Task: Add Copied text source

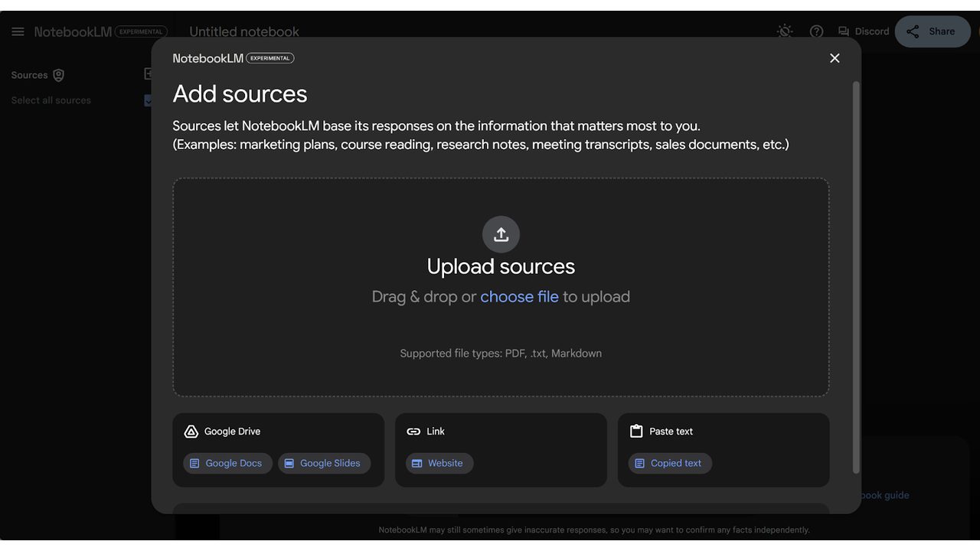Action: (x=670, y=463)
